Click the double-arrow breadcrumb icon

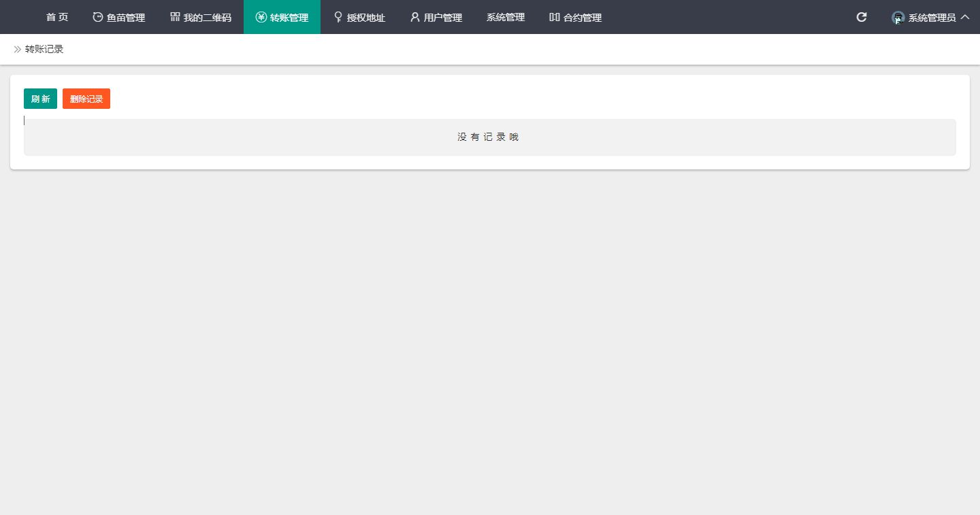tap(18, 48)
